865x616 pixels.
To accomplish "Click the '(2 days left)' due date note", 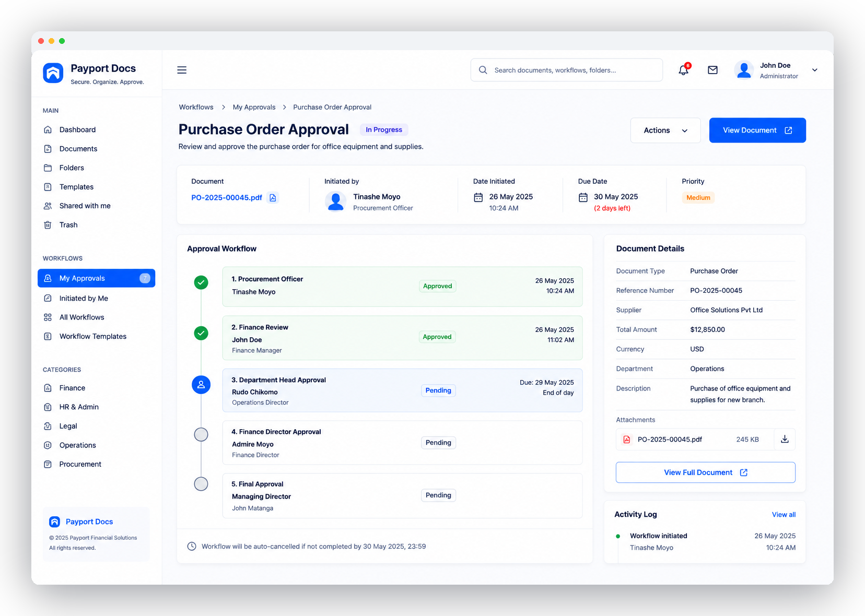I will pyautogui.click(x=612, y=208).
